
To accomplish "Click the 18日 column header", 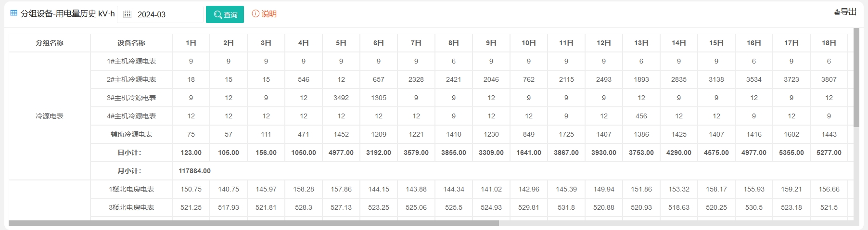I will (x=829, y=43).
